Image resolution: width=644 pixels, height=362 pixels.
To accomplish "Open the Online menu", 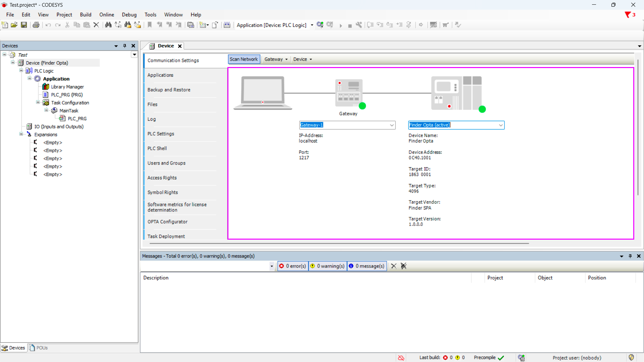I will pos(106,15).
